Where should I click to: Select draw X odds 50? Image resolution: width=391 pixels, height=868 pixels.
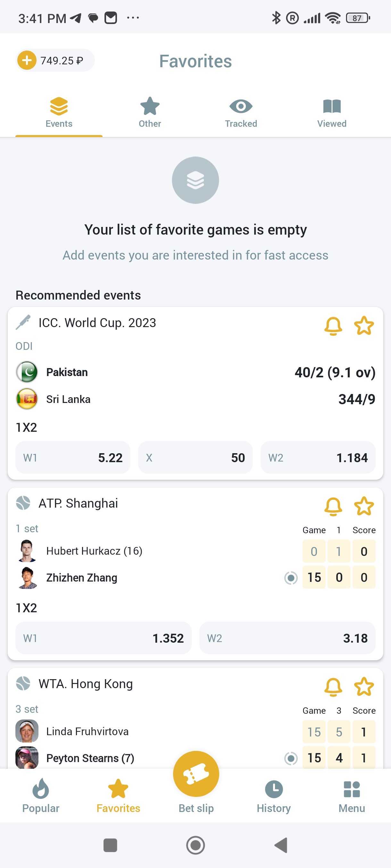(x=195, y=458)
